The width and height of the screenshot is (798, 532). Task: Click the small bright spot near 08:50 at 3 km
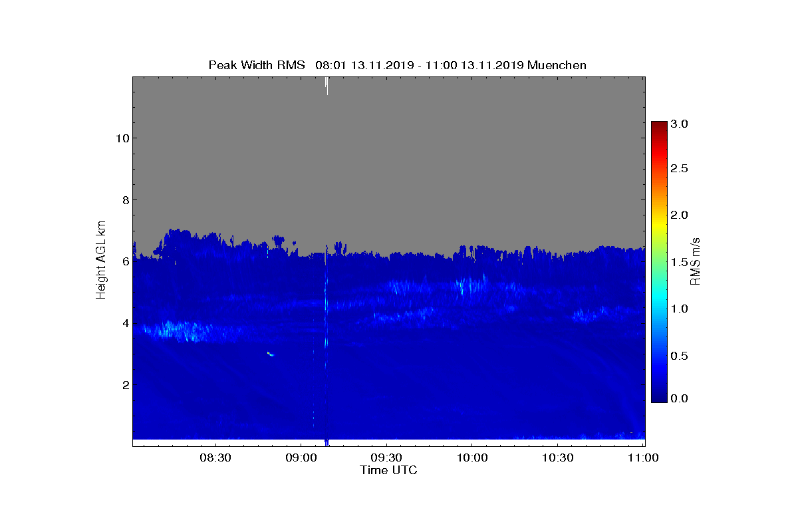tap(270, 354)
